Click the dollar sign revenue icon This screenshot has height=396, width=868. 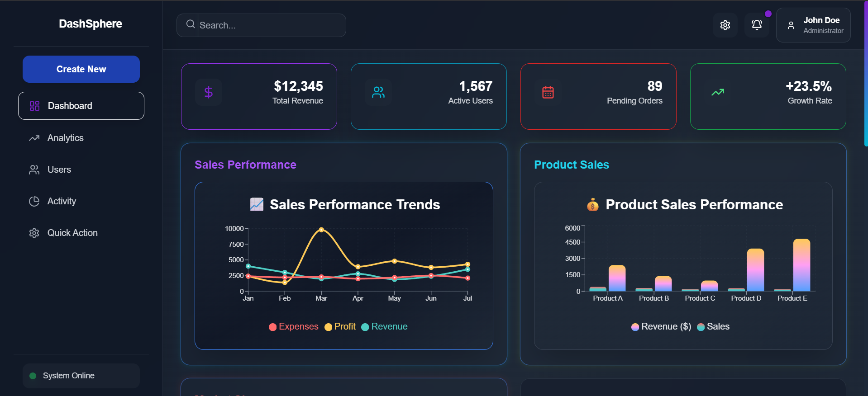[209, 92]
